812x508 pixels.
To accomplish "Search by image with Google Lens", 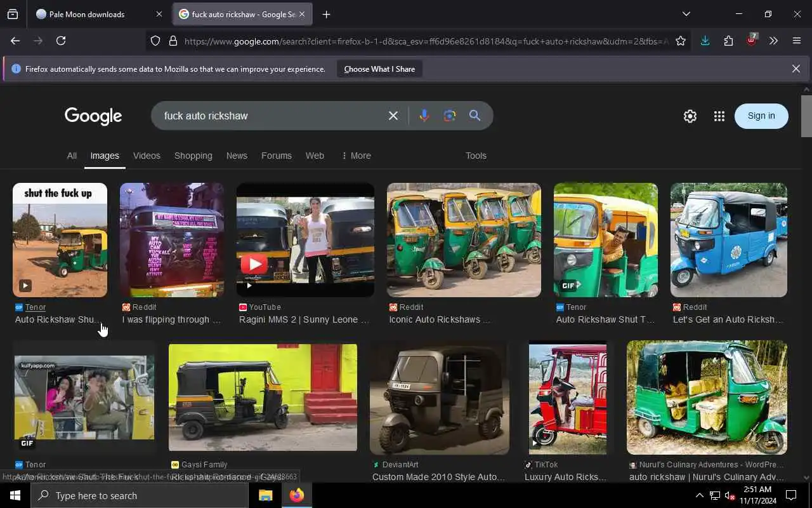I will click(450, 116).
